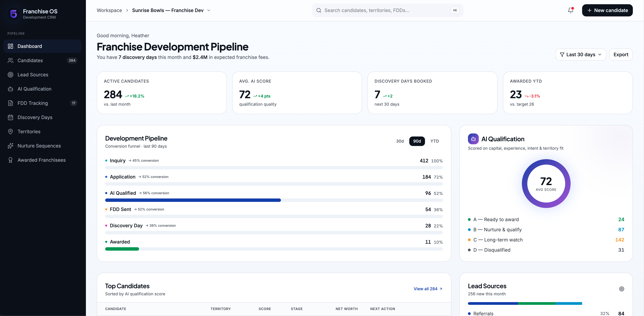Image resolution: width=644 pixels, height=316 pixels.
Task: Follow the View all 284 link
Action: pos(428,289)
